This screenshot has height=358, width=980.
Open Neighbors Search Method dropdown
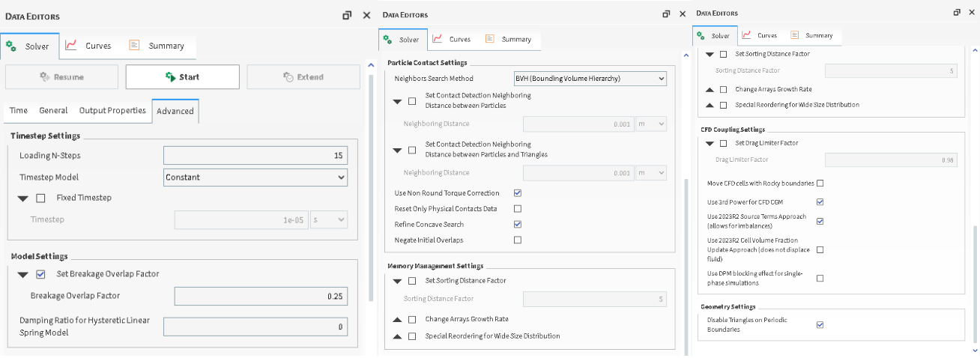(x=589, y=78)
